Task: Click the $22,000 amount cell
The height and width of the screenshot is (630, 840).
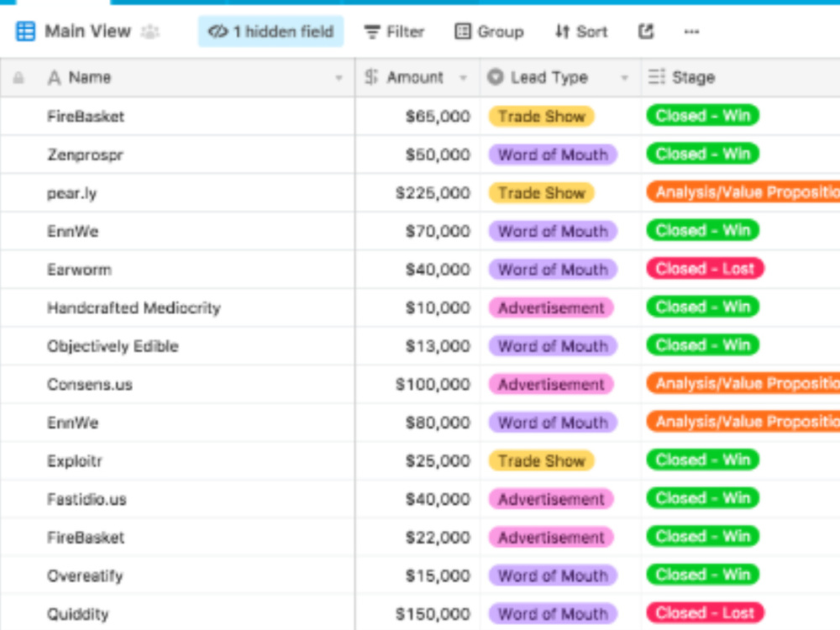Action: [417, 538]
